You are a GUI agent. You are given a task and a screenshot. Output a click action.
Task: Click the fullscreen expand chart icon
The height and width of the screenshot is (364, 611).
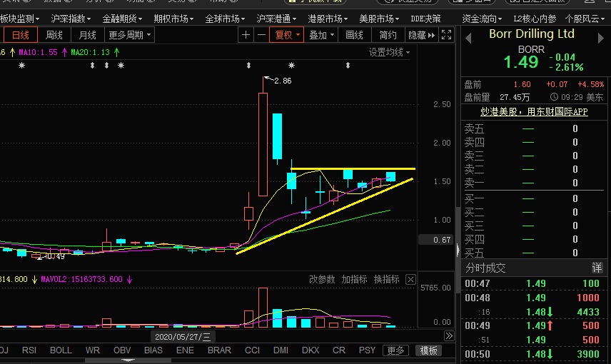447,35
